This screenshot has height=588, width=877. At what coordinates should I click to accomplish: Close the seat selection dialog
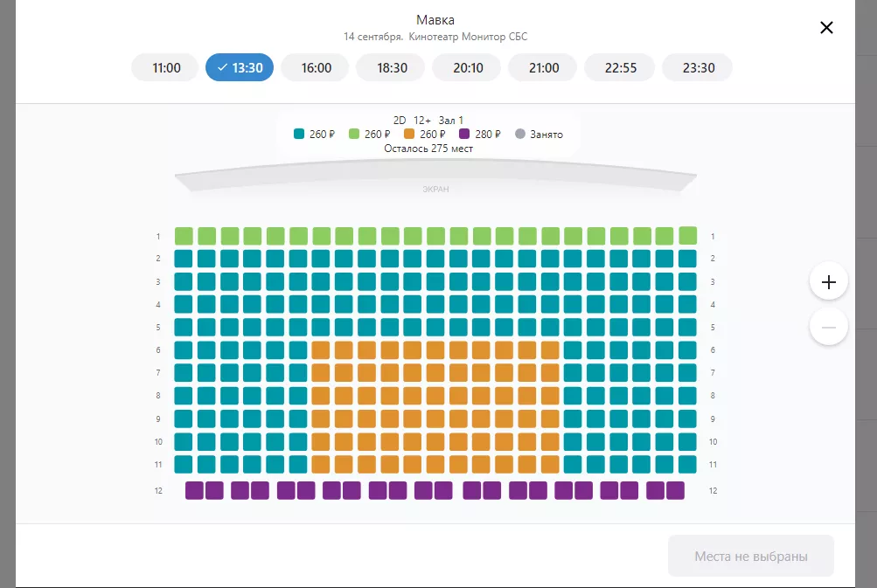[x=826, y=27]
